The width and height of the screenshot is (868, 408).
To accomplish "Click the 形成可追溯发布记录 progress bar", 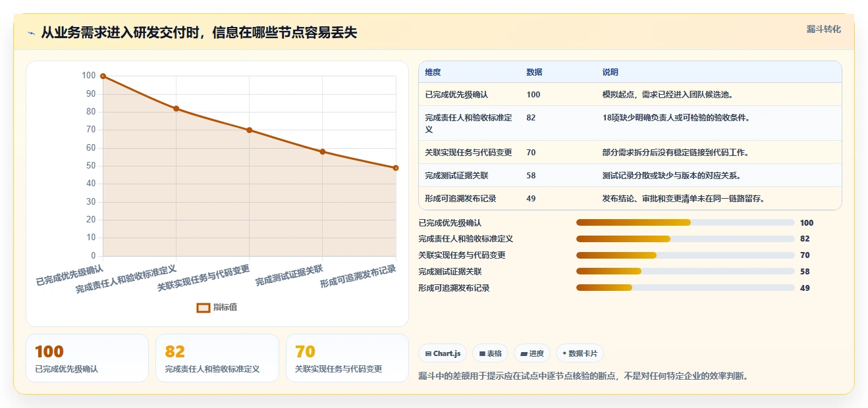I will point(685,288).
